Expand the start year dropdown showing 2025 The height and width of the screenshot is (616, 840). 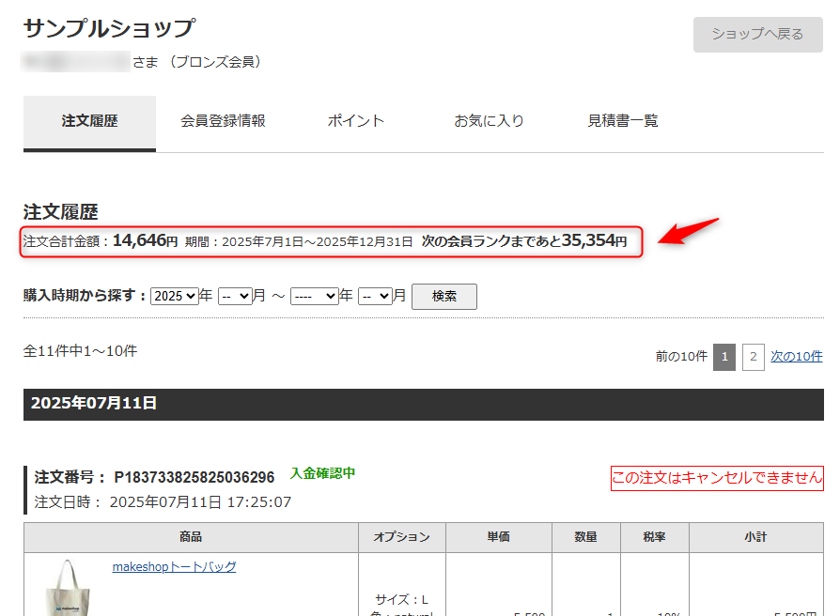[175, 296]
